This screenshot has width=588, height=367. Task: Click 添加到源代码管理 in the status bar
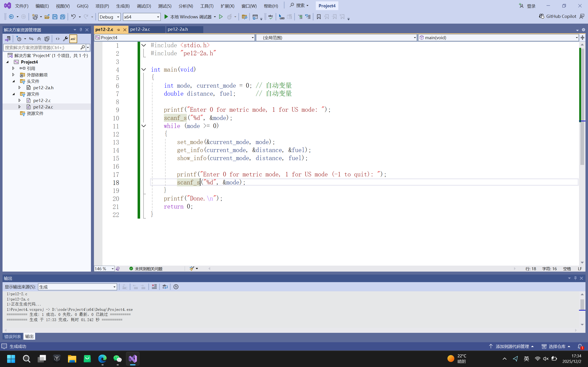coord(512,346)
